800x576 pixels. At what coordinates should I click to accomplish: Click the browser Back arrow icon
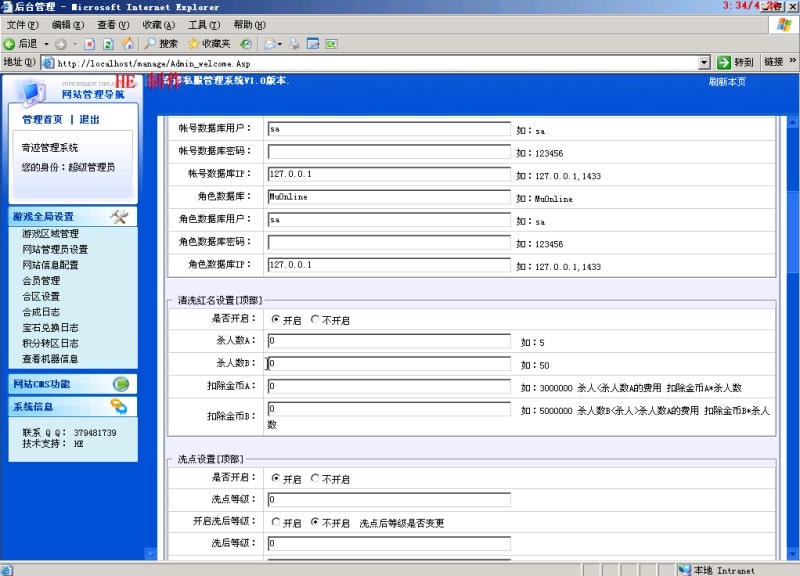[9, 44]
